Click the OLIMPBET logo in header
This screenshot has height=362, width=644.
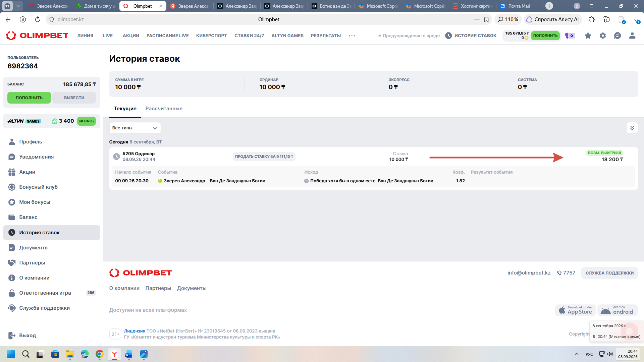pyautogui.click(x=37, y=36)
